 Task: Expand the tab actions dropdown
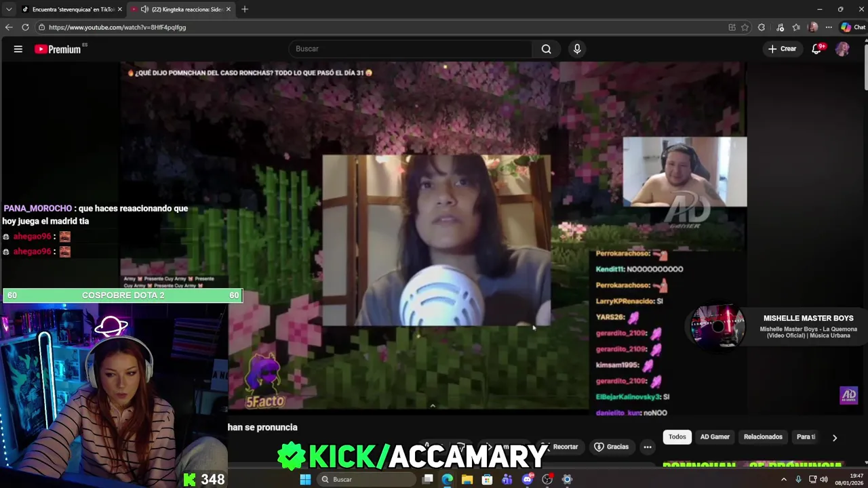pos(8,9)
